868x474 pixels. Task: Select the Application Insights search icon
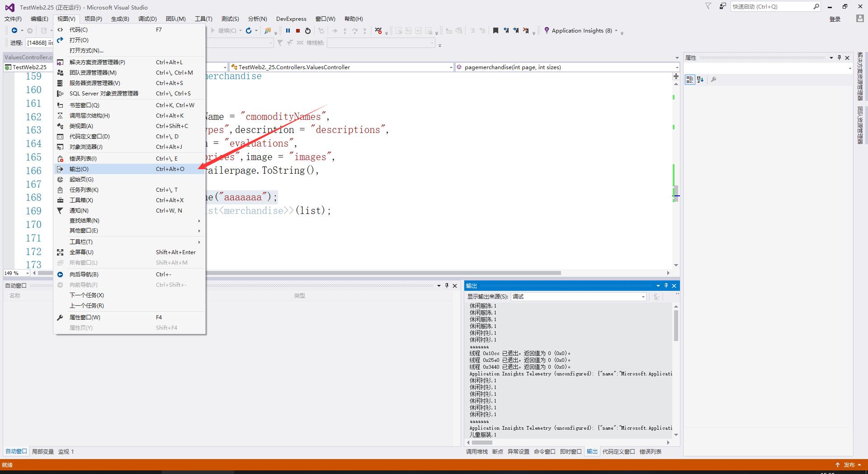click(x=547, y=30)
